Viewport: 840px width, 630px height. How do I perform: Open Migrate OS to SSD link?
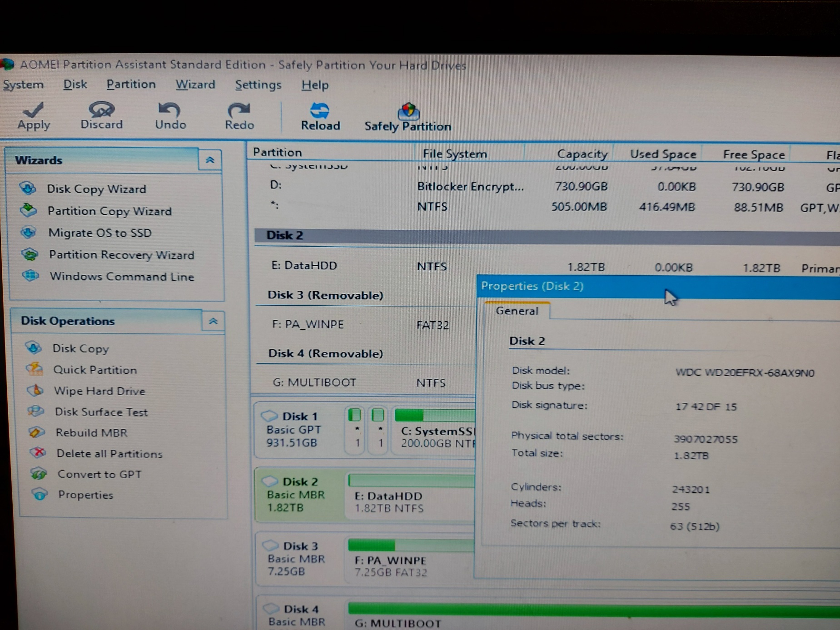click(100, 233)
